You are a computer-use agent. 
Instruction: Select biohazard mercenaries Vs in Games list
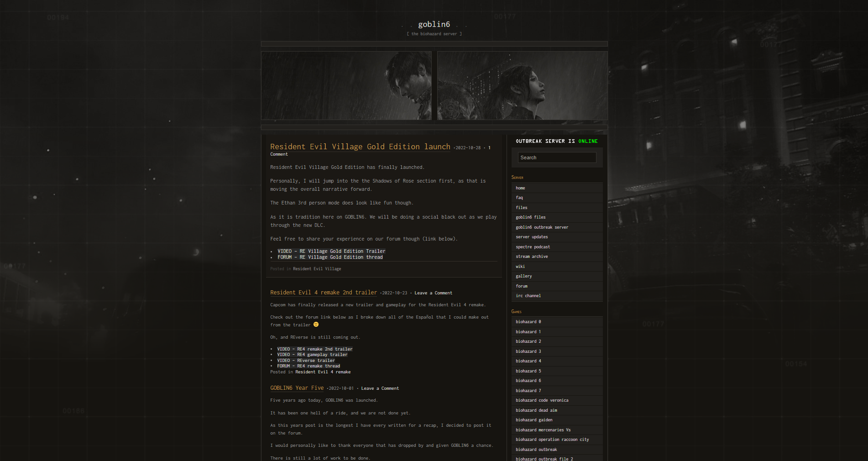557,430
